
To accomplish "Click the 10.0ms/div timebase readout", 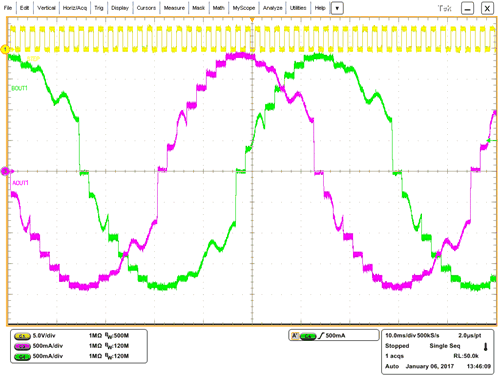I will click(401, 335).
